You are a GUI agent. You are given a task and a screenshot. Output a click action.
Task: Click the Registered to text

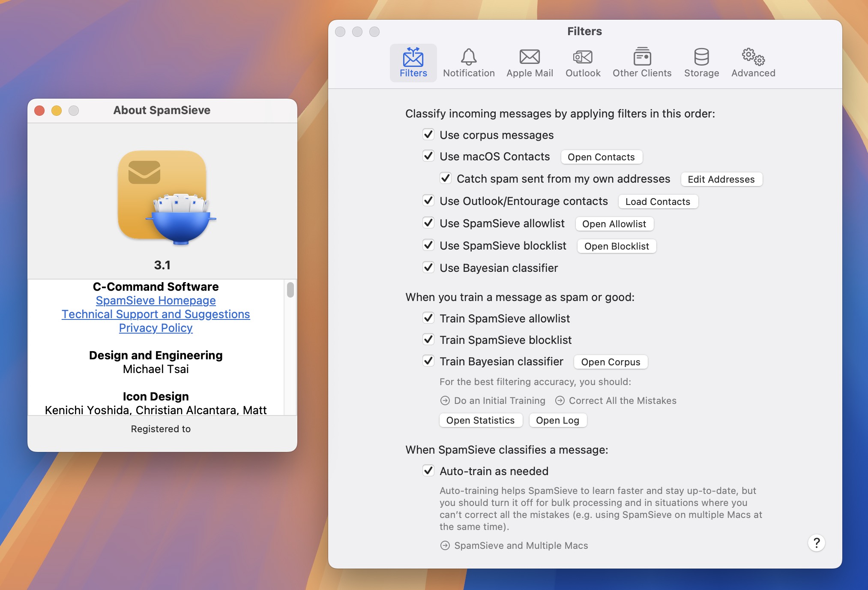pos(161,429)
